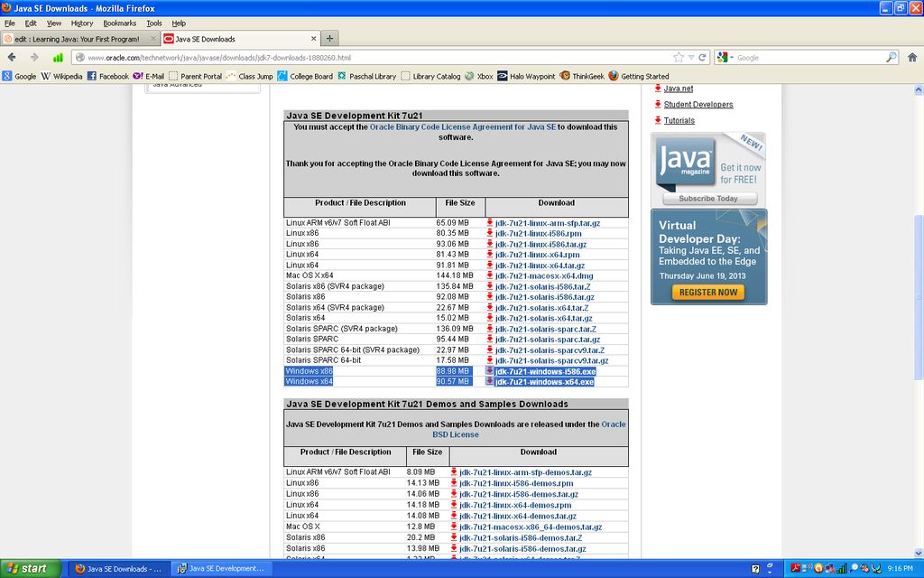Click download arrow beside jdk-7u21-macosx-x64.dmg
The height and width of the screenshot is (578, 924).
pyautogui.click(x=490, y=275)
